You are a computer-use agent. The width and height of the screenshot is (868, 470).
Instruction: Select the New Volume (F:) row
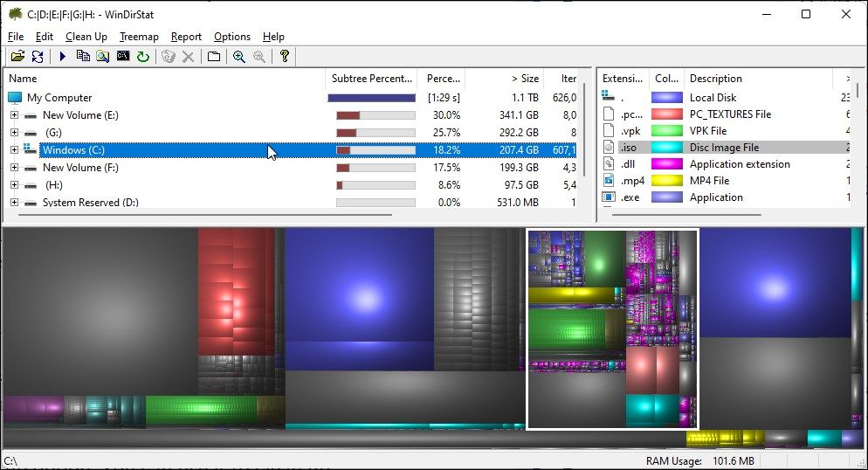tap(80, 168)
